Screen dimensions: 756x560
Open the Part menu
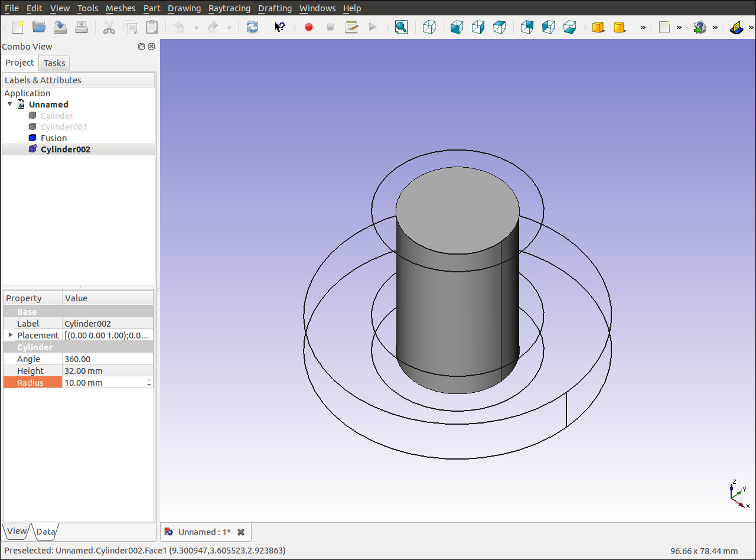[x=152, y=8]
